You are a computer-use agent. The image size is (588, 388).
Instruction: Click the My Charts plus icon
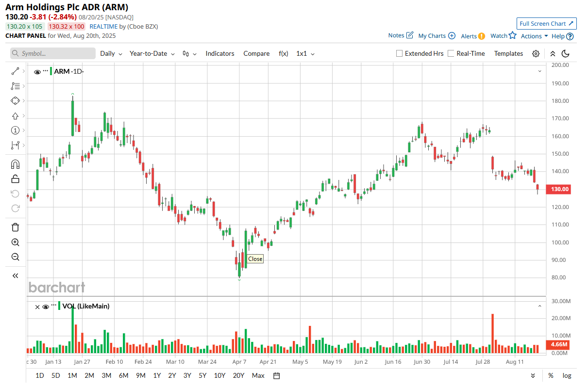pos(452,35)
